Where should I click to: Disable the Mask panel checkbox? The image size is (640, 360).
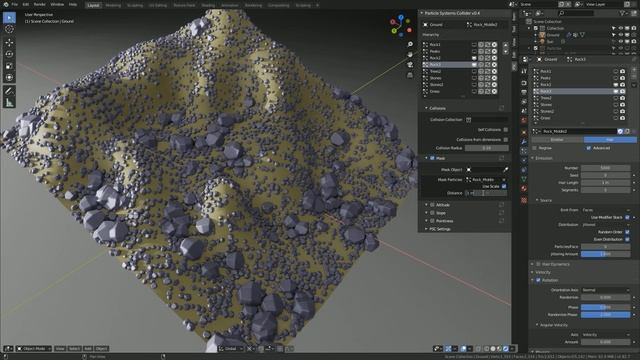pos(432,158)
